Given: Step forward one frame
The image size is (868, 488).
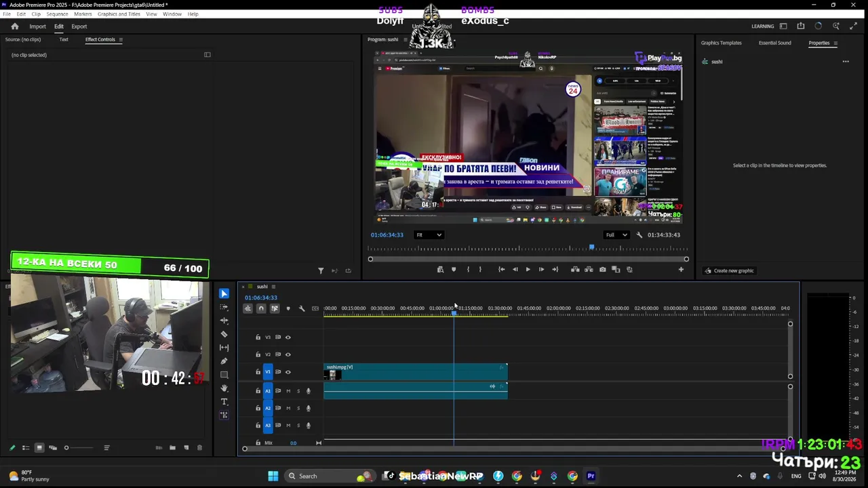Looking at the screenshot, I should point(541,270).
